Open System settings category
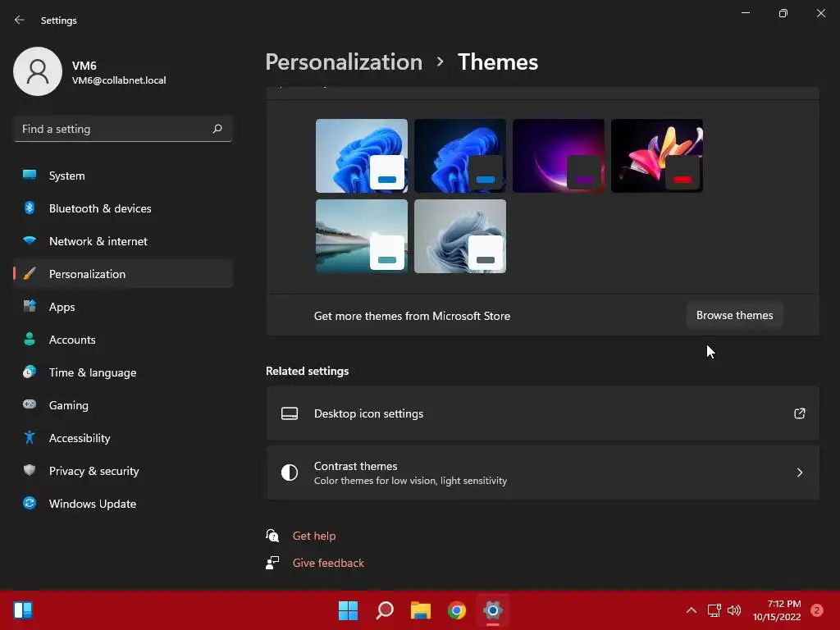 click(x=123, y=176)
